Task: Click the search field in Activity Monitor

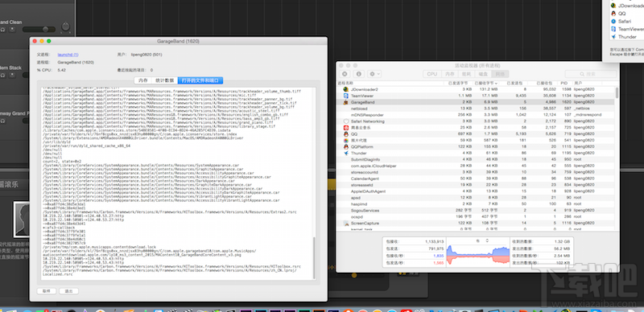Action: point(591,74)
